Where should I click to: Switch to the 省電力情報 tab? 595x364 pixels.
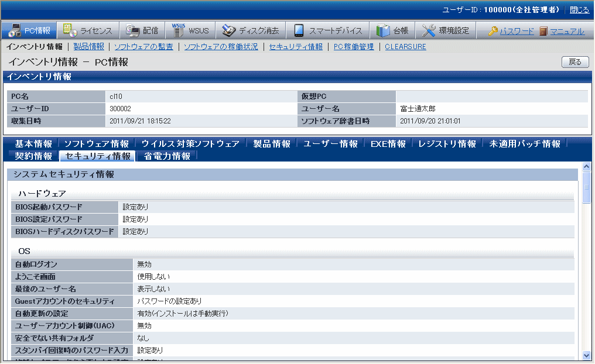coord(167,156)
